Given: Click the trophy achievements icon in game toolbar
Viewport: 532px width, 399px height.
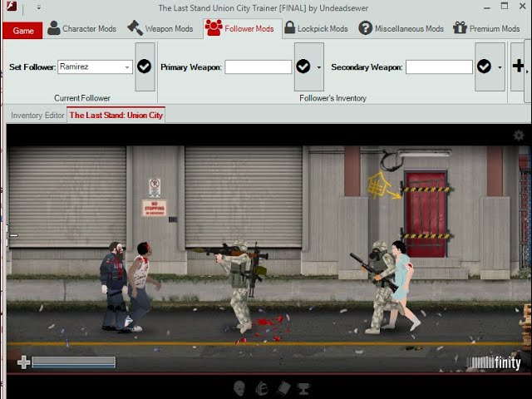Looking at the screenshot, I should (x=303, y=388).
